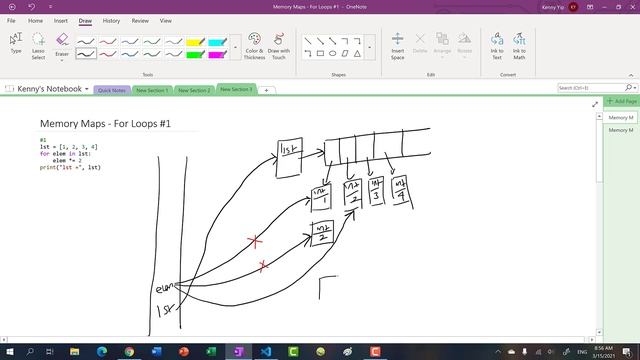Show hidden system tray icons

coord(498,351)
